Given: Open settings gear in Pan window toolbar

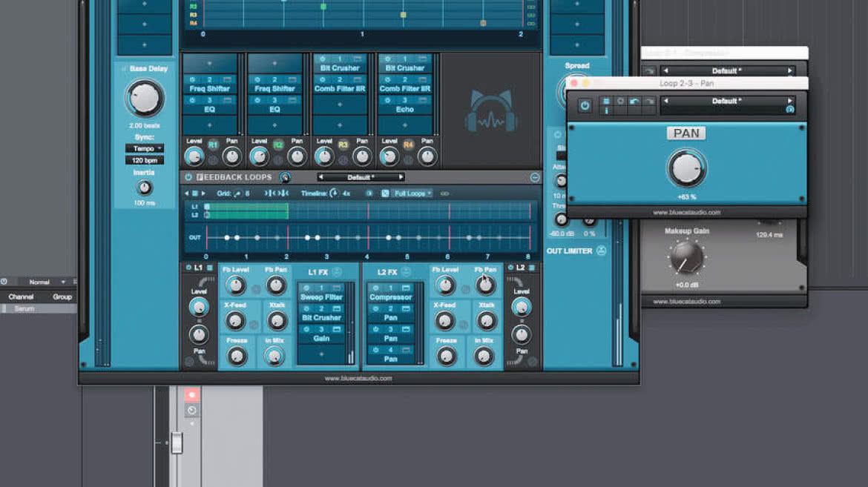Looking at the screenshot, I should point(620,101).
